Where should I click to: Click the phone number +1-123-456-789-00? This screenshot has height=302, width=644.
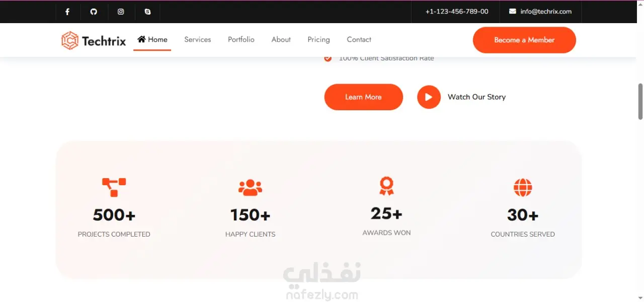click(457, 11)
